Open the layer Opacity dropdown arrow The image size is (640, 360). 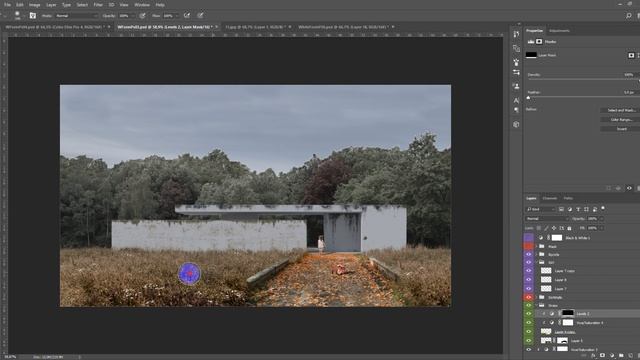(602, 219)
